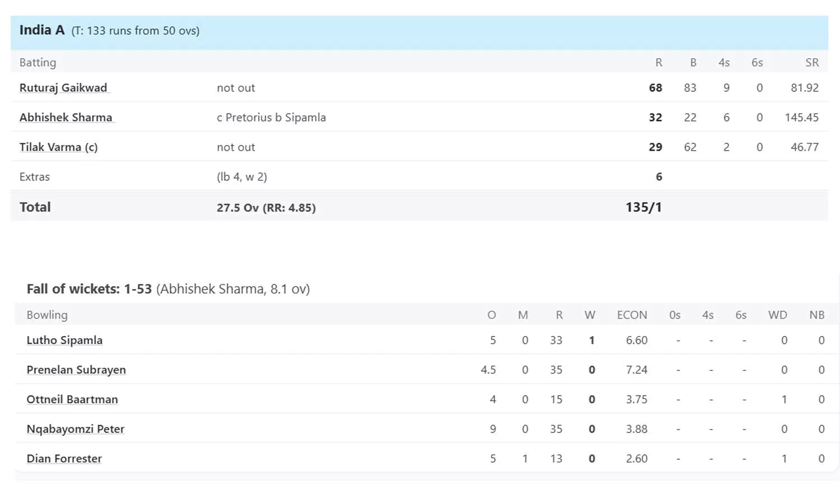Screen dimensions: 840x504
Task: Click the Total 135/1 score
Action: pyautogui.click(x=643, y=207)
